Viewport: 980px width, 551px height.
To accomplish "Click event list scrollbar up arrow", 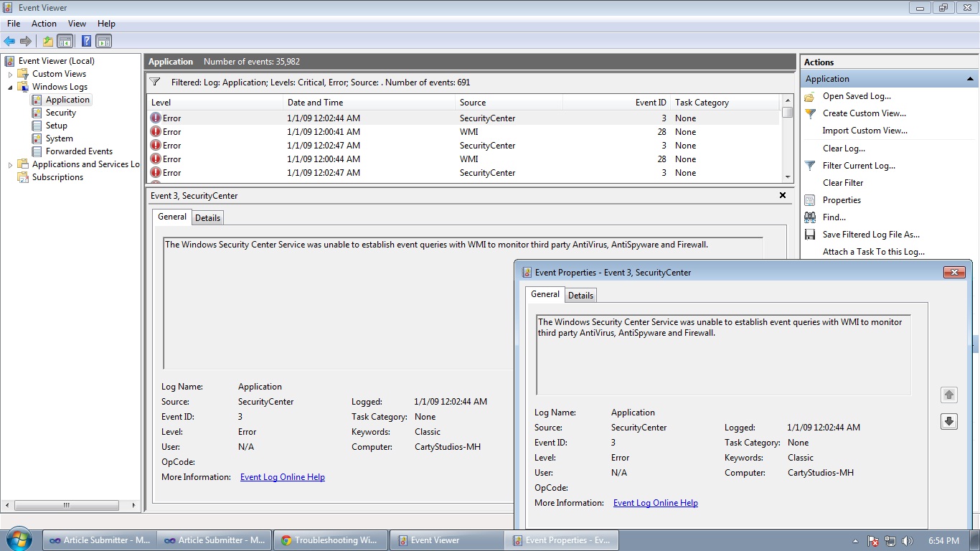I will click(788, 101).
